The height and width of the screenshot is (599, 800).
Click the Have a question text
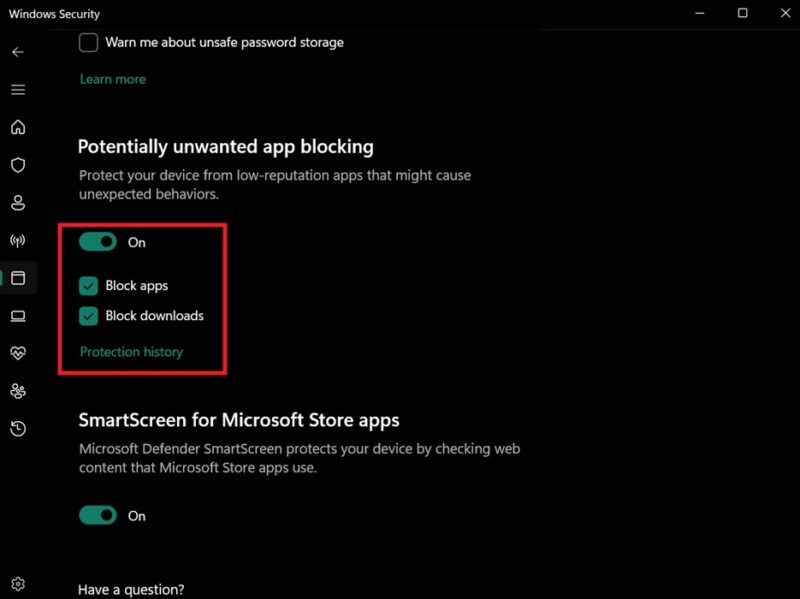[131, 589]
